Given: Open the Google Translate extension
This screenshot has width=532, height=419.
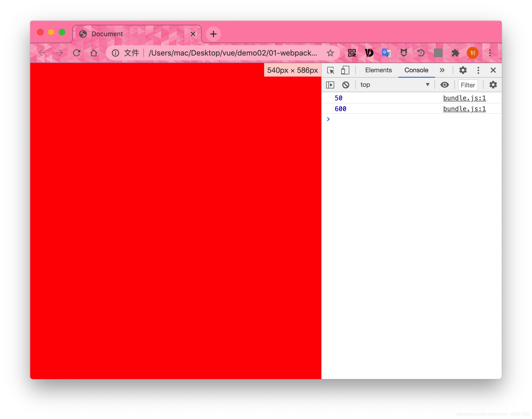Looking at the screenshot, I should (386, 53).
